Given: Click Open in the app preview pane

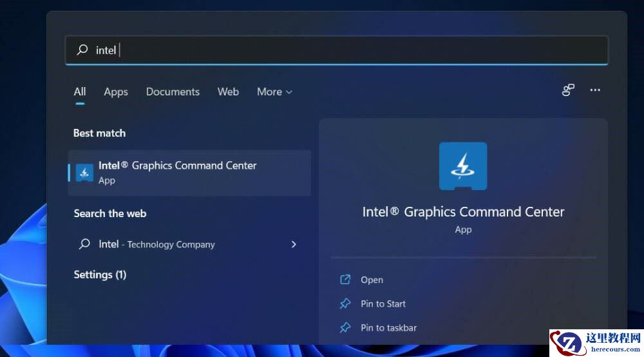Looking at the screenshot, I should point(372,280).
